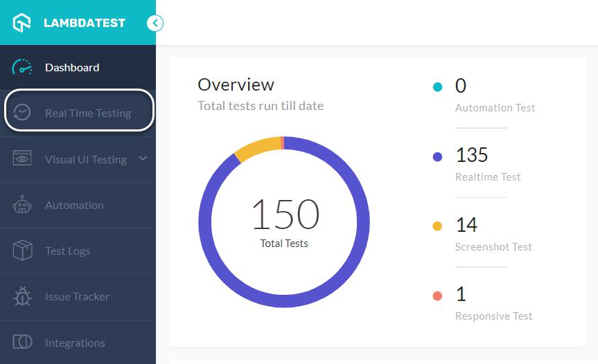Click the yellow screenshot segment of donut chart
Viewport: 598px width, 364px height.
[x=258, y=149]
